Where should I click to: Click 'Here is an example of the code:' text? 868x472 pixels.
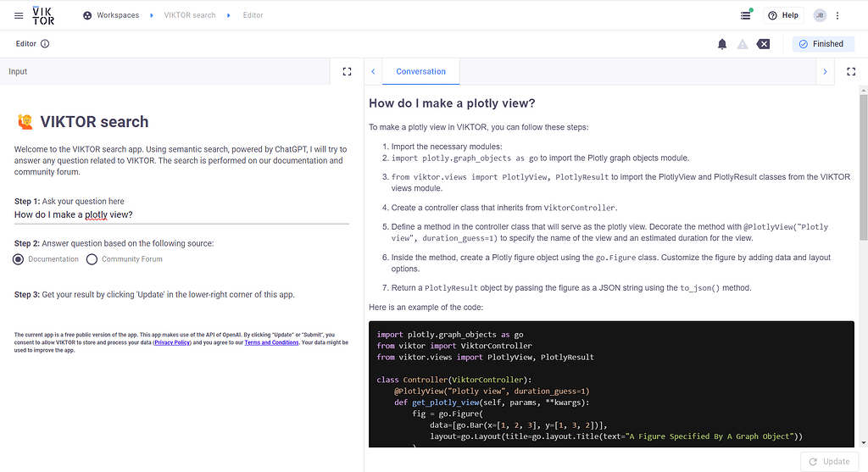(x=426, y=307)
